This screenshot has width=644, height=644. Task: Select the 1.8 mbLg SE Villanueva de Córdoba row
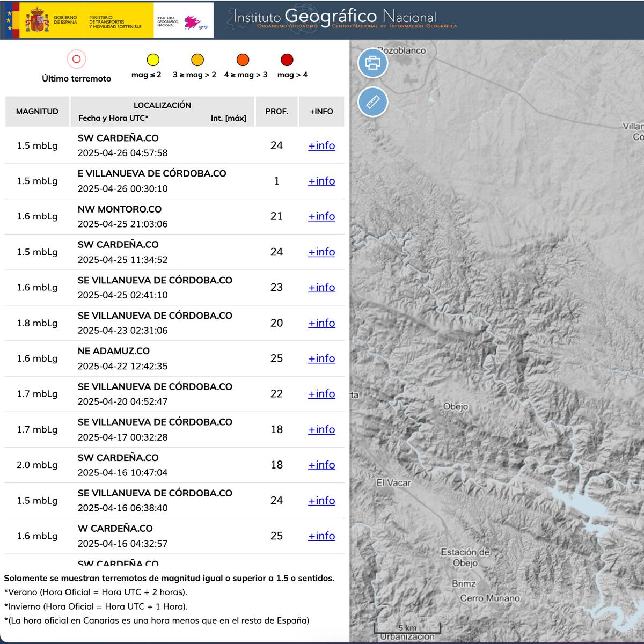pyautogui.click(x=155, y=323)
